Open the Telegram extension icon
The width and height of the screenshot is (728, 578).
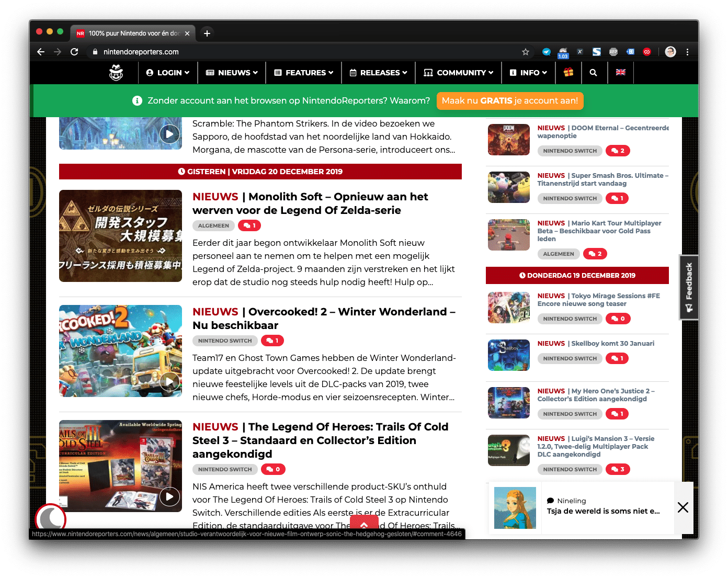point(547,52)
